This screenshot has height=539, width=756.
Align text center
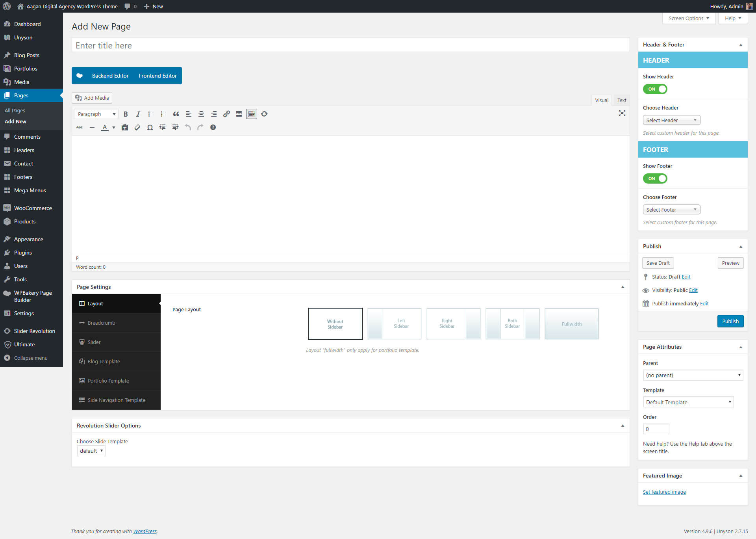click(201, 114)
